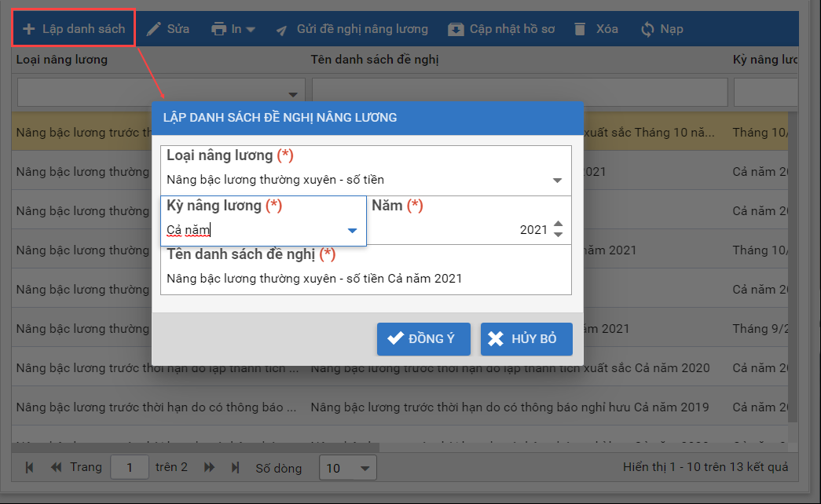Click Cập nhật hồ sơ toolbar button
The width and height of the screenshot is (821, 504).
tap(501, 29)
